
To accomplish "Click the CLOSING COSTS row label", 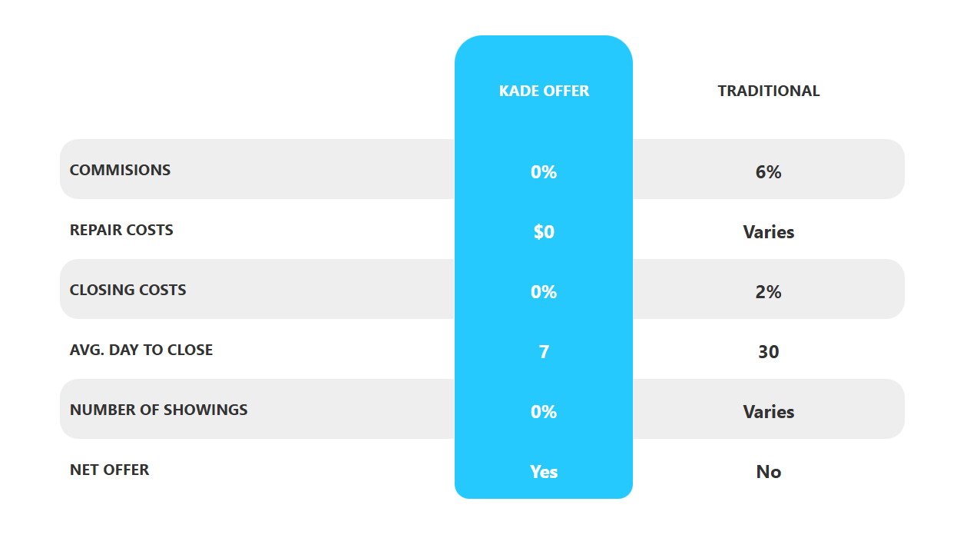I will click(128, 290).
